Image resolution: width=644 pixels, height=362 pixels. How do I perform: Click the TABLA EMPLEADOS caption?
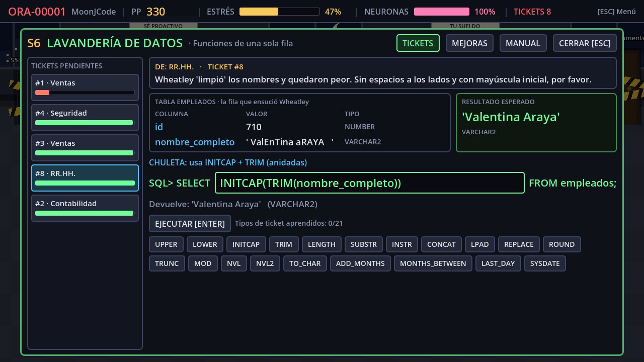pos(232,102)
